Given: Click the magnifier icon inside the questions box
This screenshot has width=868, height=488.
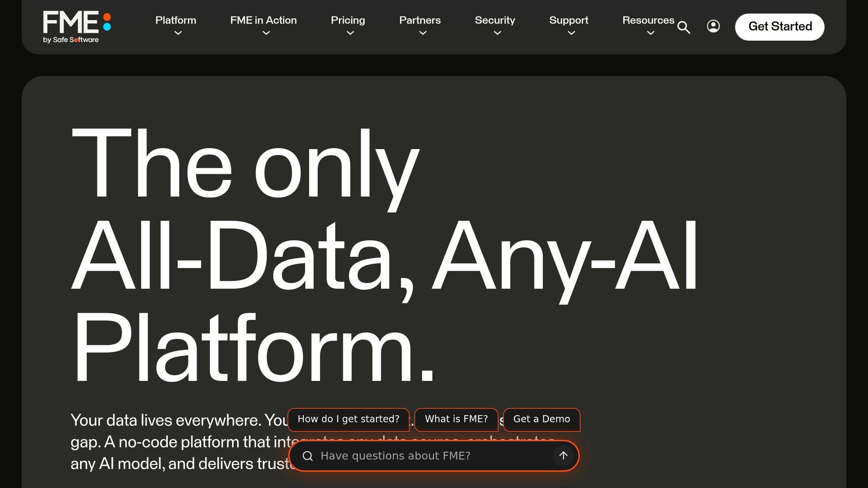Looking at the screenshot, I should pos(308,456).
